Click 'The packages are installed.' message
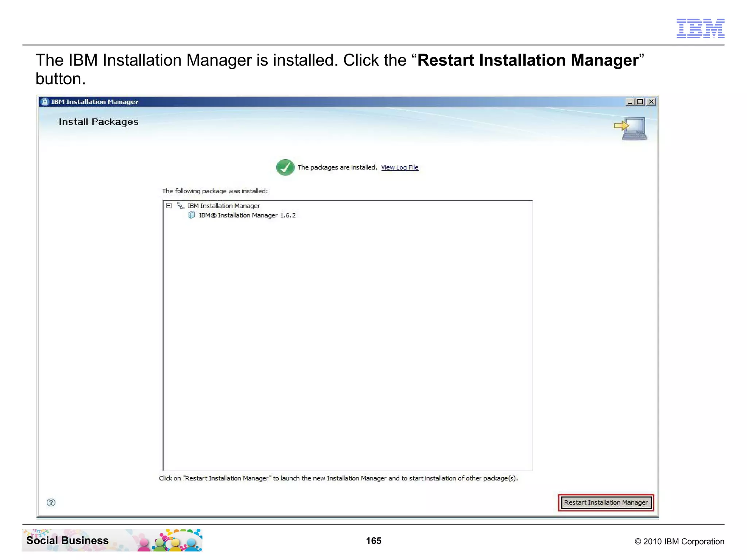This screenshot has height=560, width=747. coord(337,167)
